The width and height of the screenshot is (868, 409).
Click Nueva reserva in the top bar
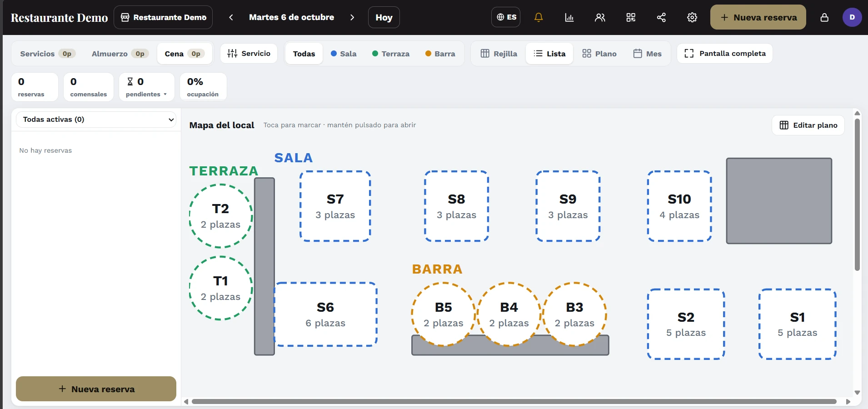tap(758, 17)
